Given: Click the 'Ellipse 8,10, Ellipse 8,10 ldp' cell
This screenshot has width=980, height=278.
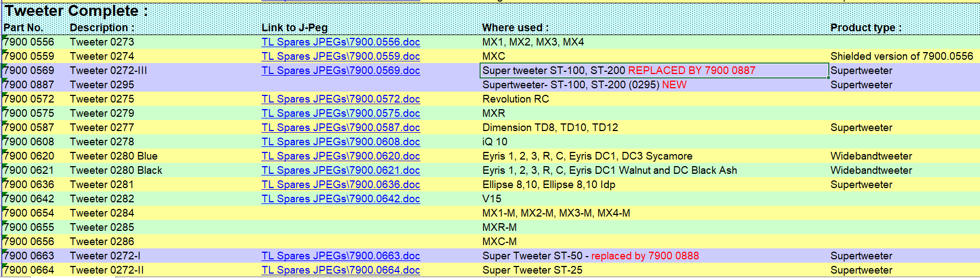Looking at the screenshot, I should click(549, 185).
